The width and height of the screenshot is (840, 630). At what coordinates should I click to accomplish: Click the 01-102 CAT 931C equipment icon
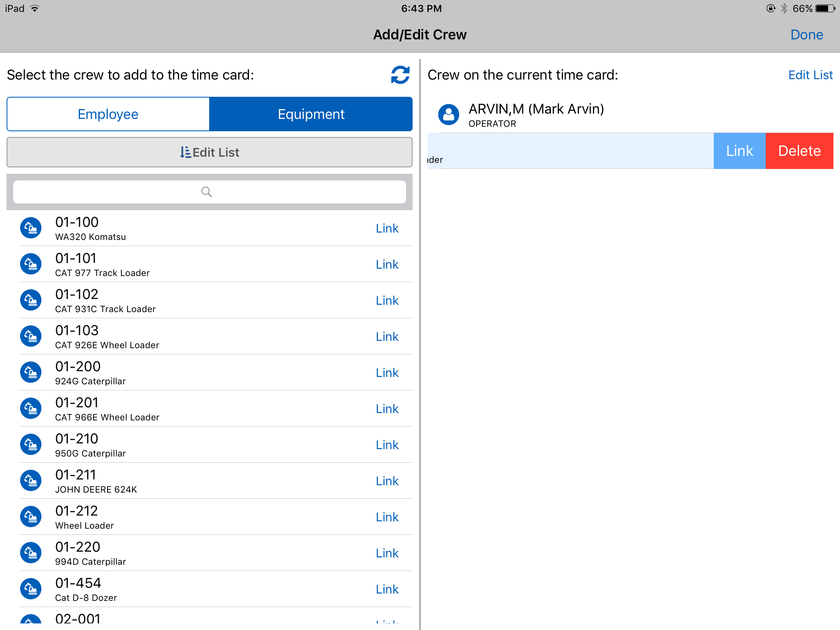31,300
